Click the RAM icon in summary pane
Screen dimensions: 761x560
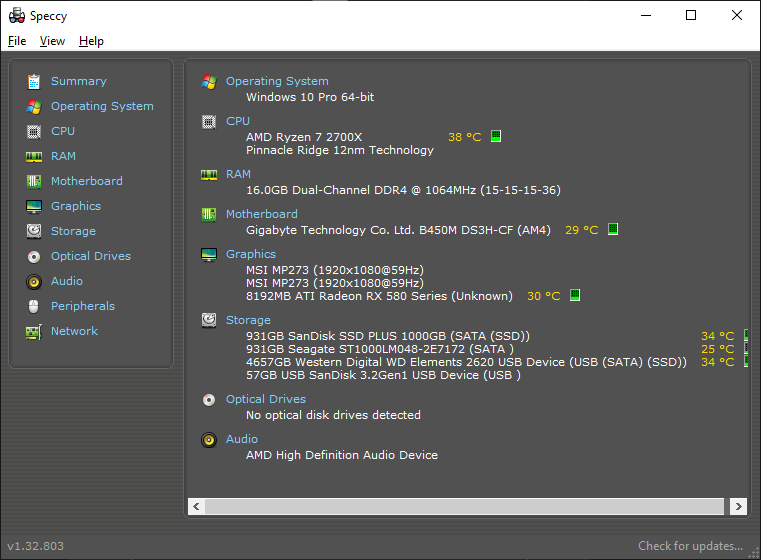[x=209, y=175]
